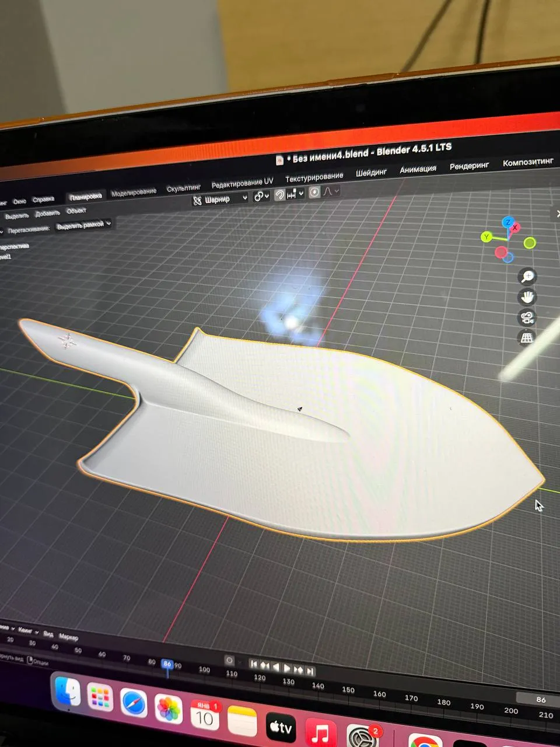Enable auto keyframe recording circle
Screen dimensions: 560x747
pos(229,660)
